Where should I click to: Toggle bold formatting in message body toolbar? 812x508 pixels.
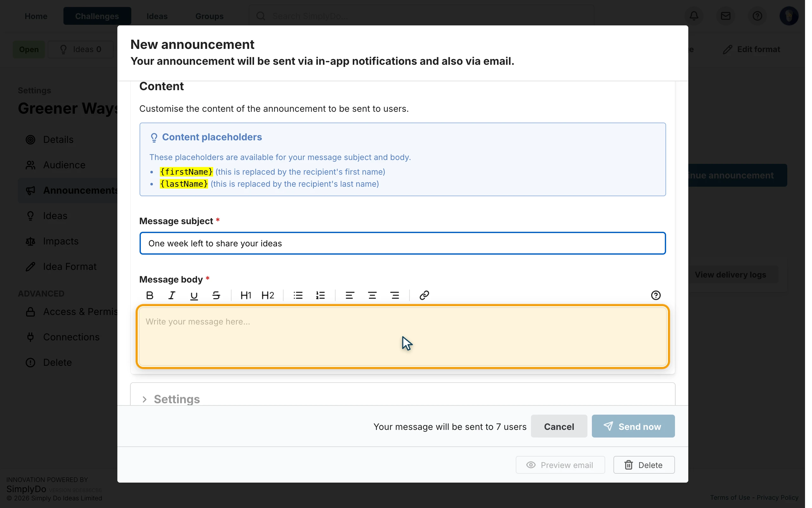pyautogui.click(x=150, y=295)
